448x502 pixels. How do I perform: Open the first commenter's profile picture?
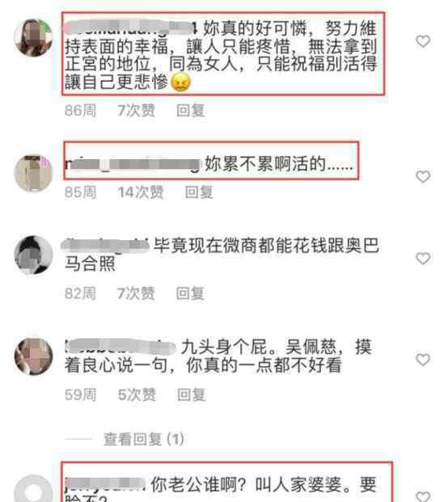tap(33, 37)
